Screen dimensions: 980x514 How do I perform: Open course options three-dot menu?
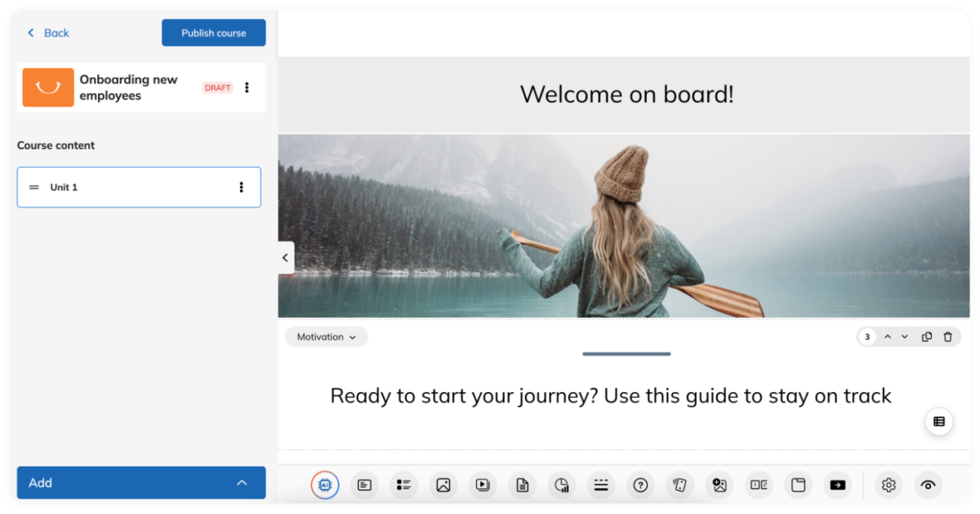tap(247, 87)
